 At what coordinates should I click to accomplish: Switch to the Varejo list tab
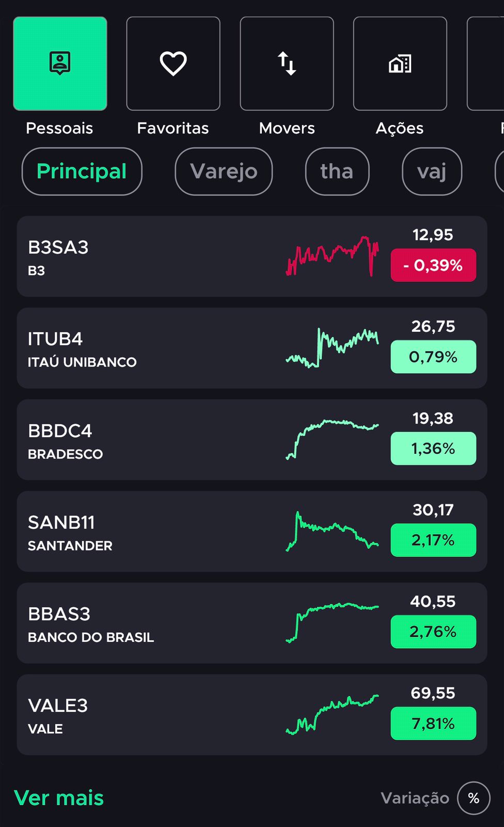224,172
